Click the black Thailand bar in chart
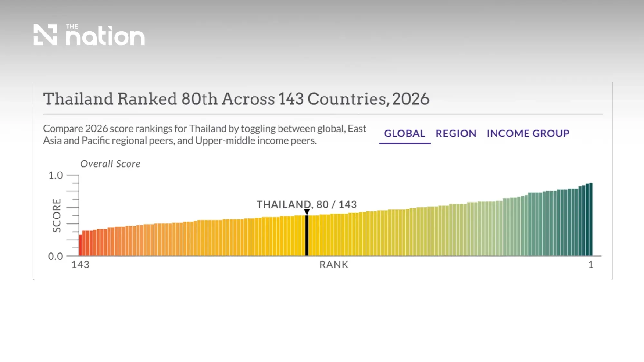The image size is (644, 362). pos(307,236)
